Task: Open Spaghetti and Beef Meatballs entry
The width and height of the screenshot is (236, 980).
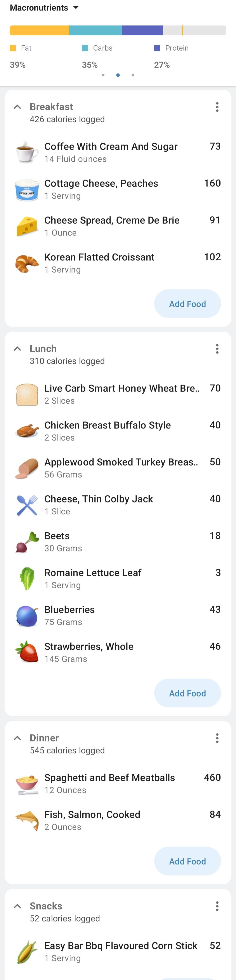Action: point(110,783)
